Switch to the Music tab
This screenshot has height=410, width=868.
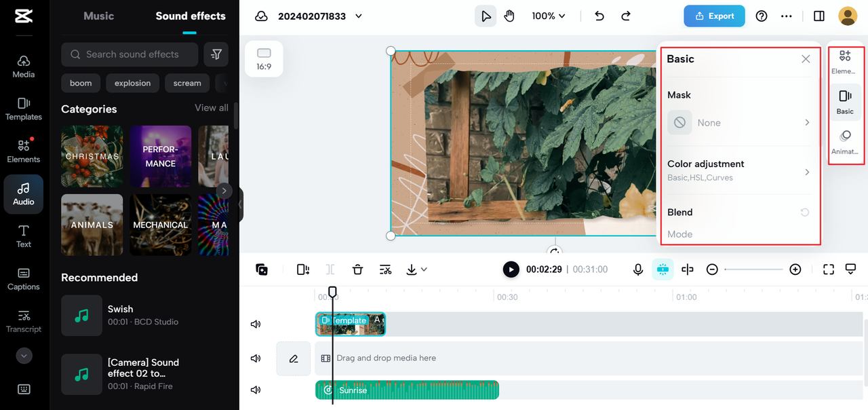coord(98,16)
